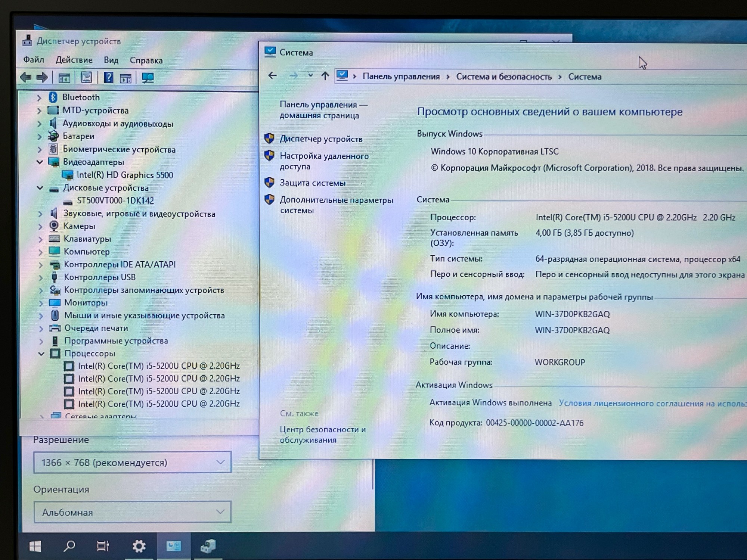
Task: Expand Мыши и иные указывающие устройства
Action: 41,316
